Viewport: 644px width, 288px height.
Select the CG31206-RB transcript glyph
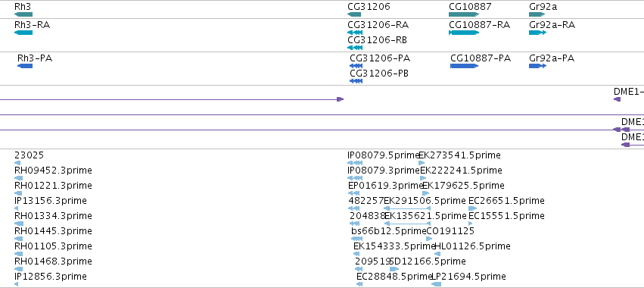(355, 48)
